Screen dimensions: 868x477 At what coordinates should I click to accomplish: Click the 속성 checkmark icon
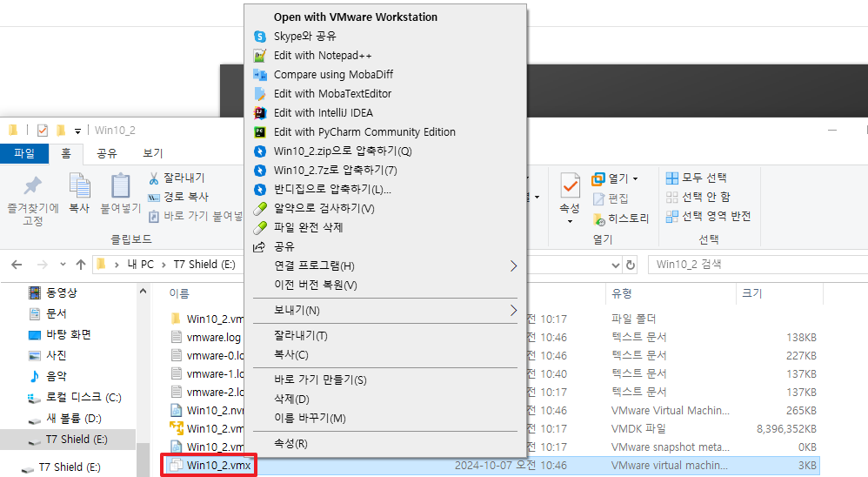pyautogui.click(x=570, y=185)
